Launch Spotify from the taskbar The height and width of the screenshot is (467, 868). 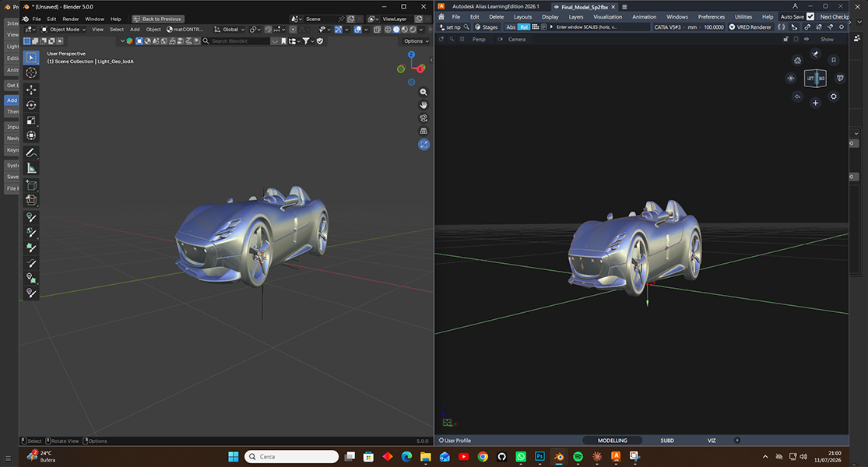point(578,456)
